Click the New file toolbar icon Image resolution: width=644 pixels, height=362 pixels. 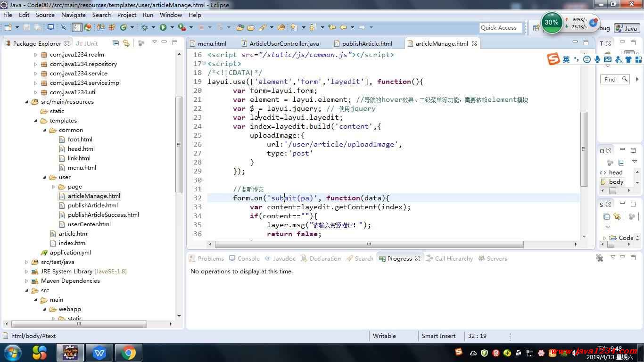tap(9, 27)
